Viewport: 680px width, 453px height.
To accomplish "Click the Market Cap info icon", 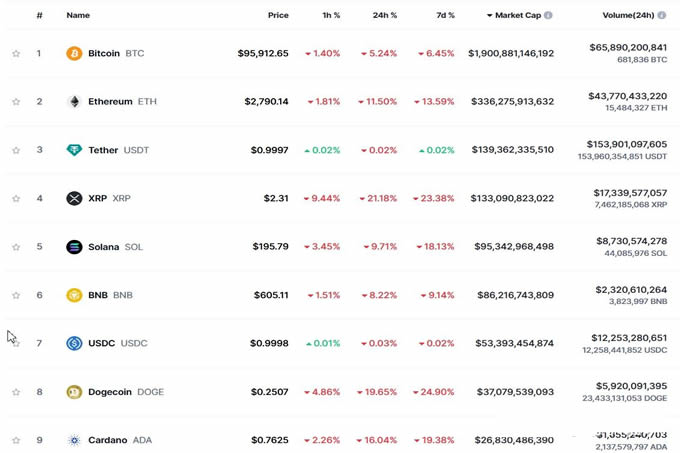I will click(548, 16).
